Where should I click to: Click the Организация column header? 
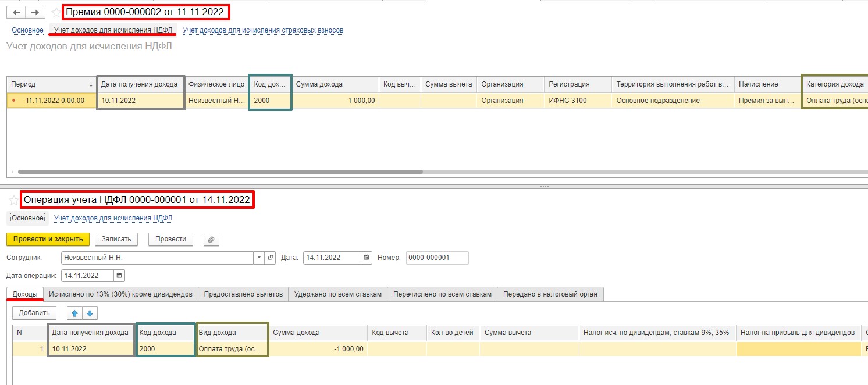tap(510, 84)
